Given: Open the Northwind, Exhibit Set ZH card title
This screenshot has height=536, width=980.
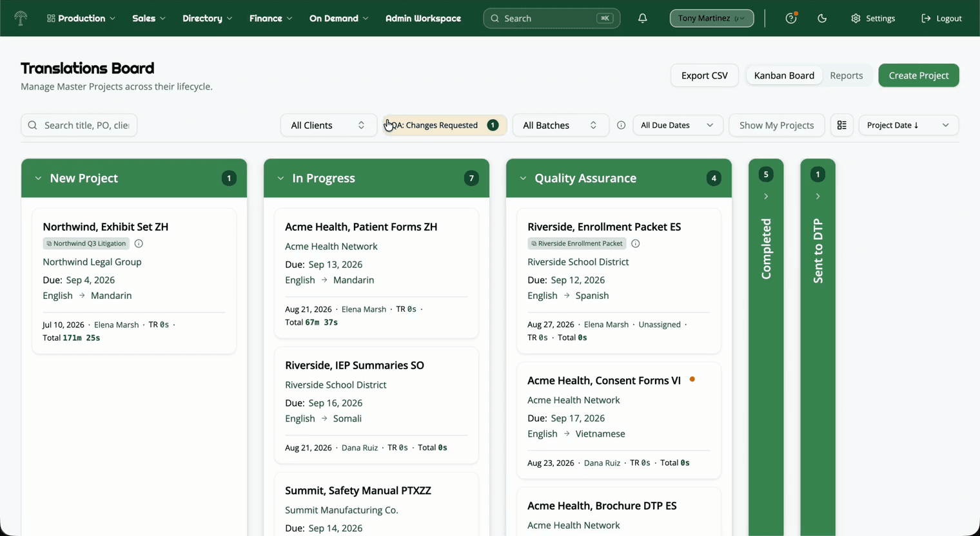Looking at the screenshot, I should (x=106, y=227).
